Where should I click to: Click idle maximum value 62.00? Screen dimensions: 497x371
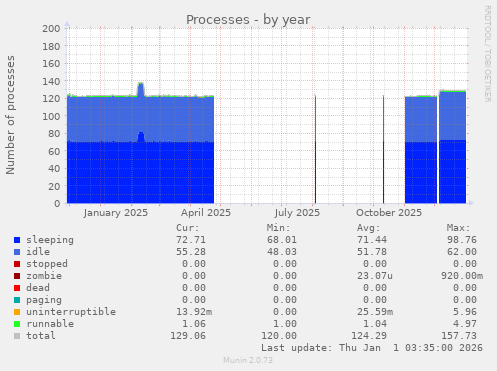click(462, 252)
